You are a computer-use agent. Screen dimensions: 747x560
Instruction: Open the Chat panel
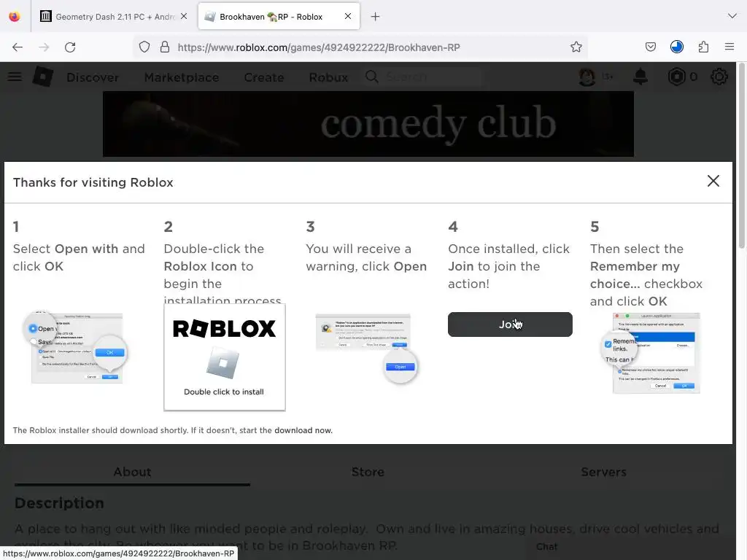point(547,547)
